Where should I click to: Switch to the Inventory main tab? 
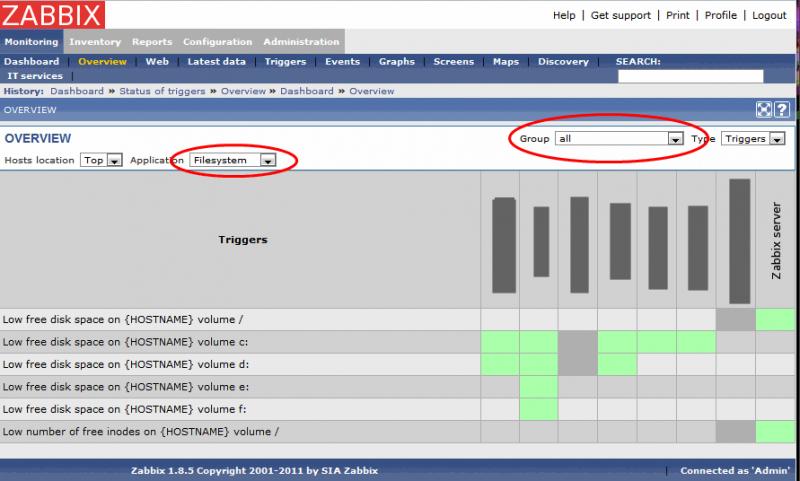95,42
